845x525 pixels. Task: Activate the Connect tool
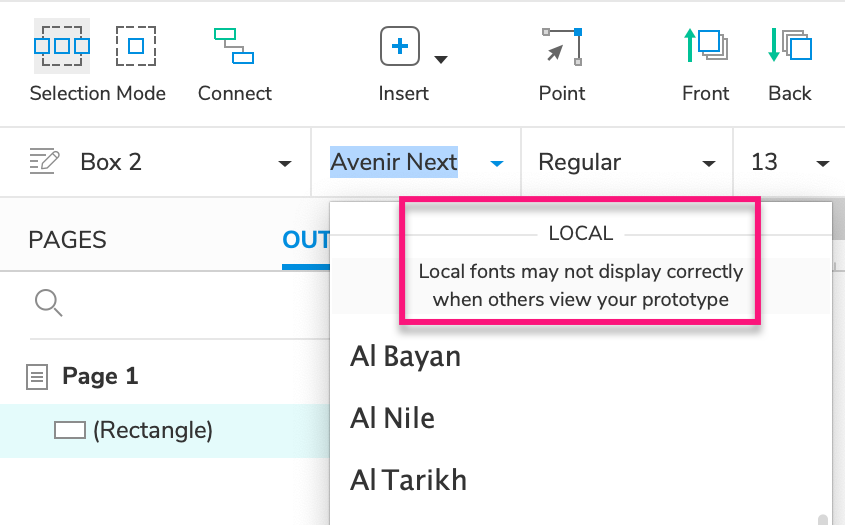click(234, 46)
